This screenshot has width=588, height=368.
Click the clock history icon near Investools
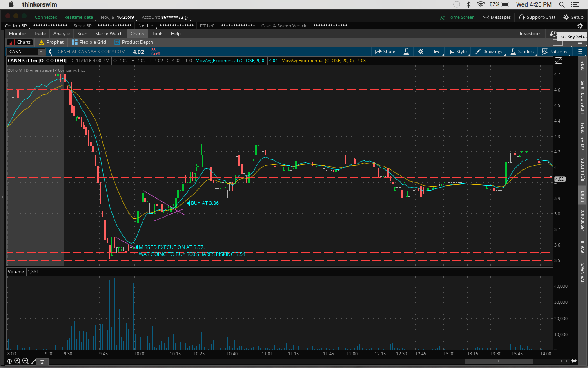click(552, 34)
